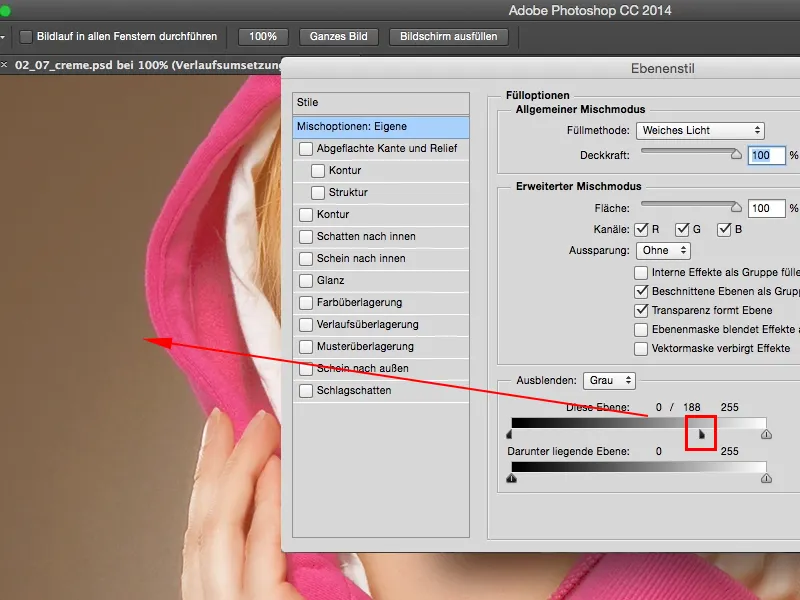Enable the Schein nach innen style
The width and height of the screenshot is (800, 600).
pos(307,258)
